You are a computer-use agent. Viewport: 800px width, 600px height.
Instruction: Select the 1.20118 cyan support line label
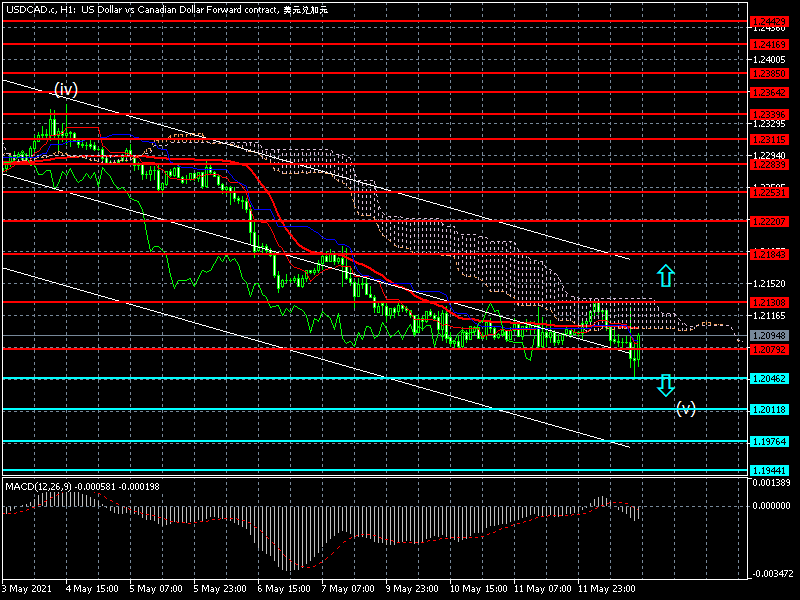click(x=769, y=410)
